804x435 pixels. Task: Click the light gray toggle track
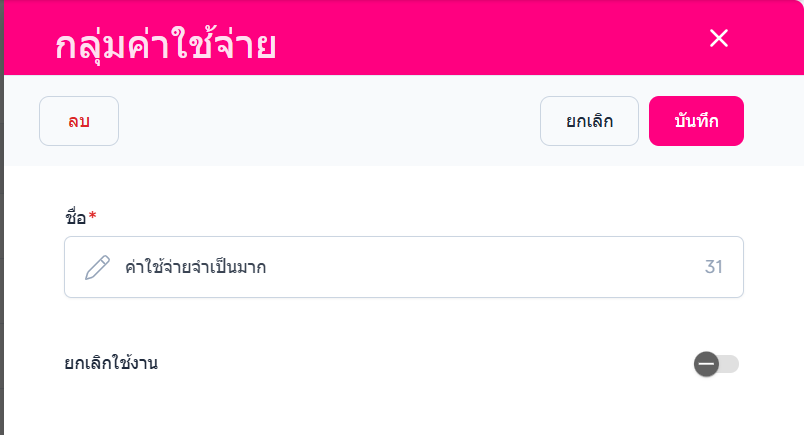tap(731, 364)
